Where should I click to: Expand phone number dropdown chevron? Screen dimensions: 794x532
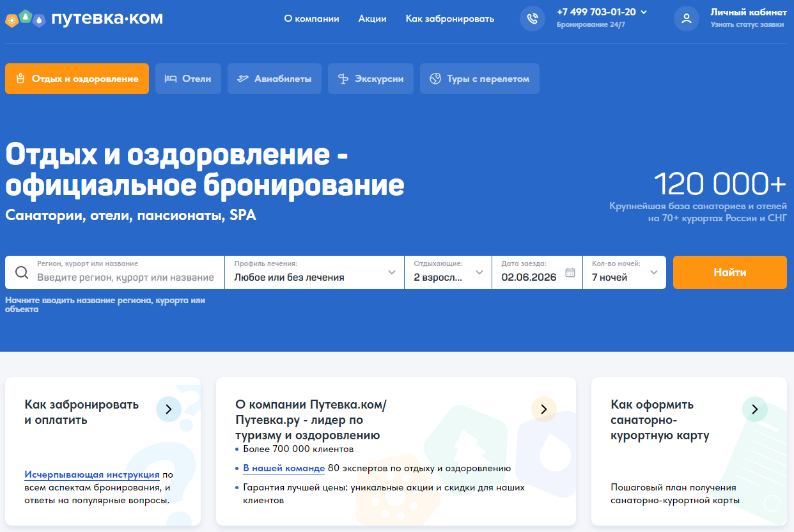pyautogui.click(x=644, y=12)
